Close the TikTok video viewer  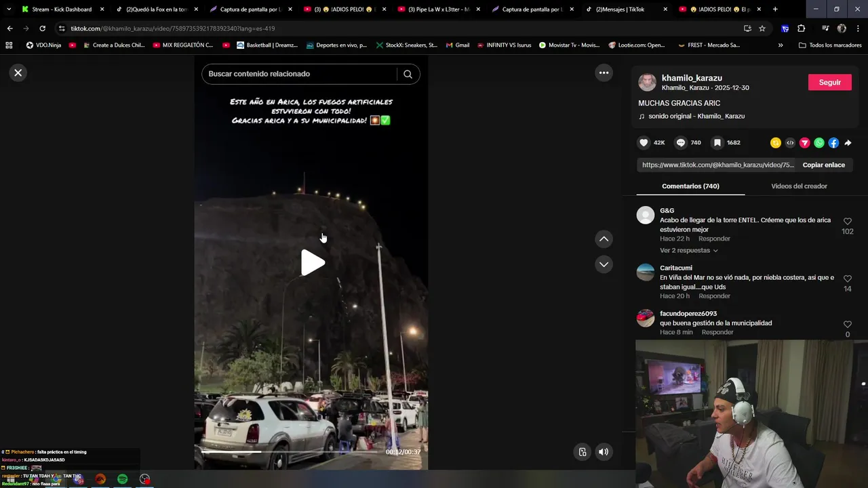point(18,73)
